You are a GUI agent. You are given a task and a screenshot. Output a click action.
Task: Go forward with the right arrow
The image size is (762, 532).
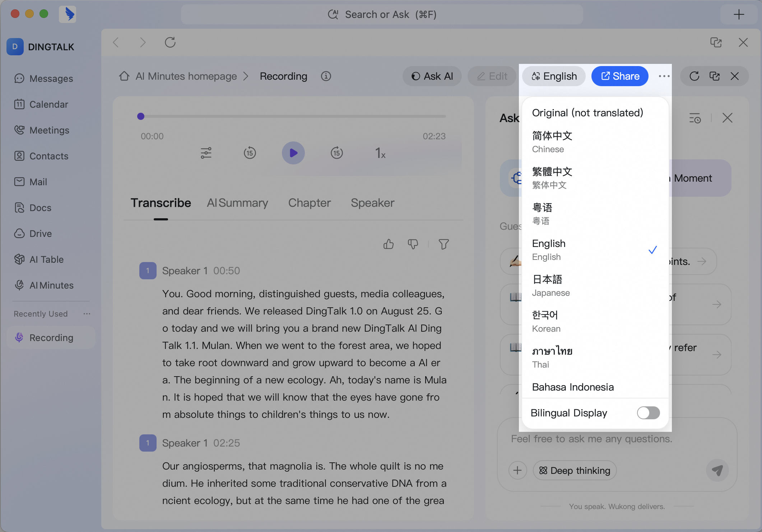(x=143, y=42)
